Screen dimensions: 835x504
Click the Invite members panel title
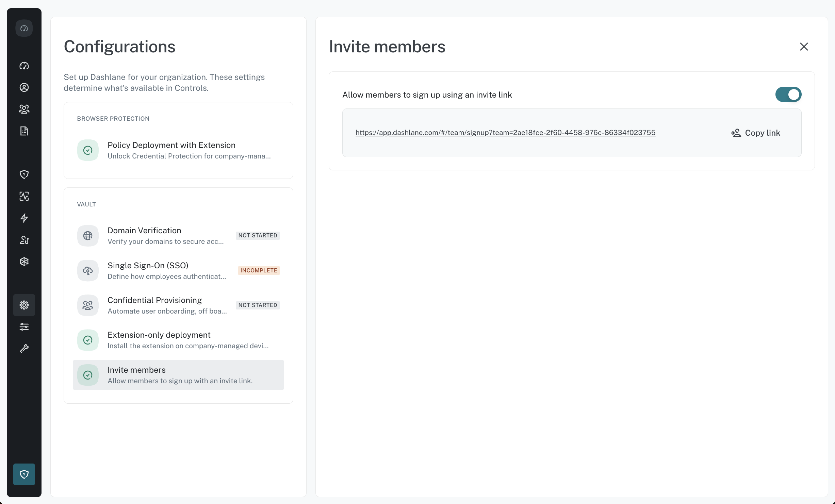click(x=387, y=47)
